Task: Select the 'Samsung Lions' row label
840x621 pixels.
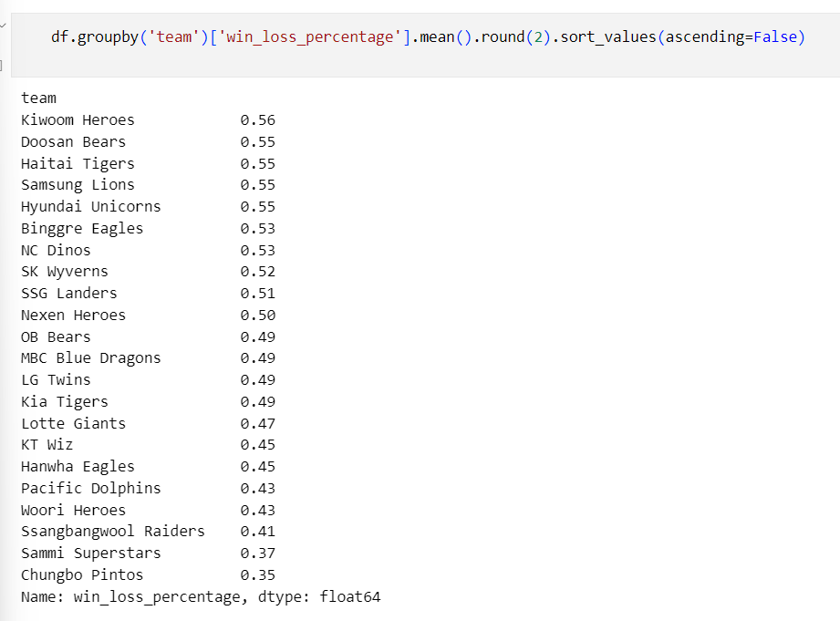Action: pyautogui.click(x=78, y=185)
